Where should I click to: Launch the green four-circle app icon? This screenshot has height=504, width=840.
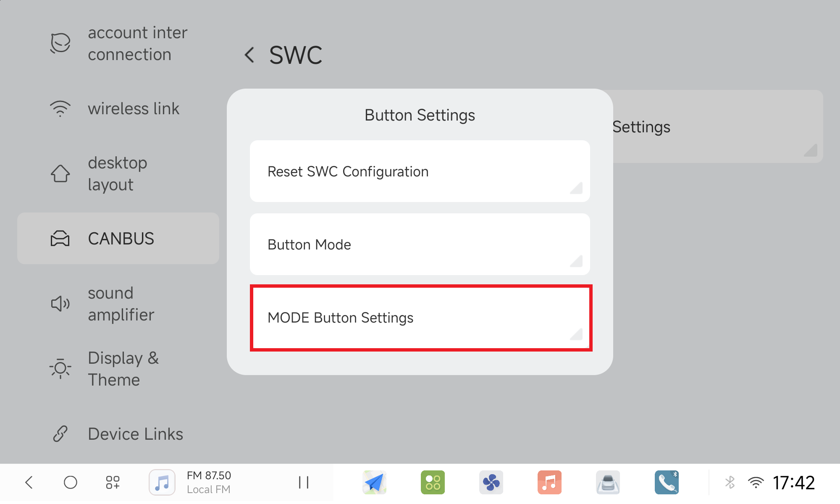[x=433, y=482]
